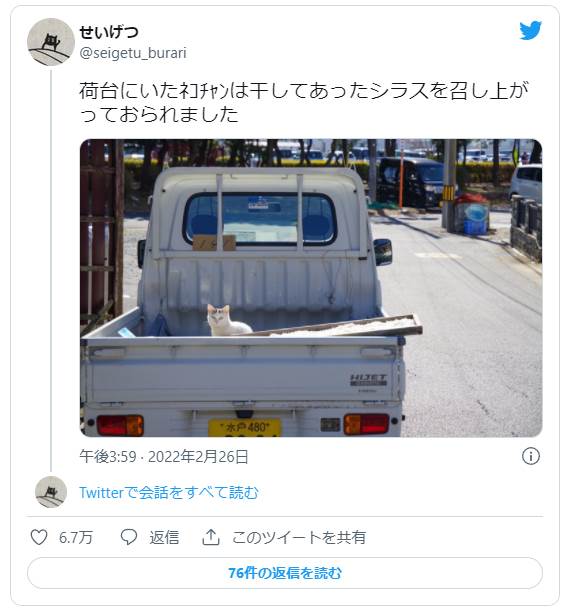Select the このツイートを共有 label
Screen dimensions: 572x614
coord(299,537)
